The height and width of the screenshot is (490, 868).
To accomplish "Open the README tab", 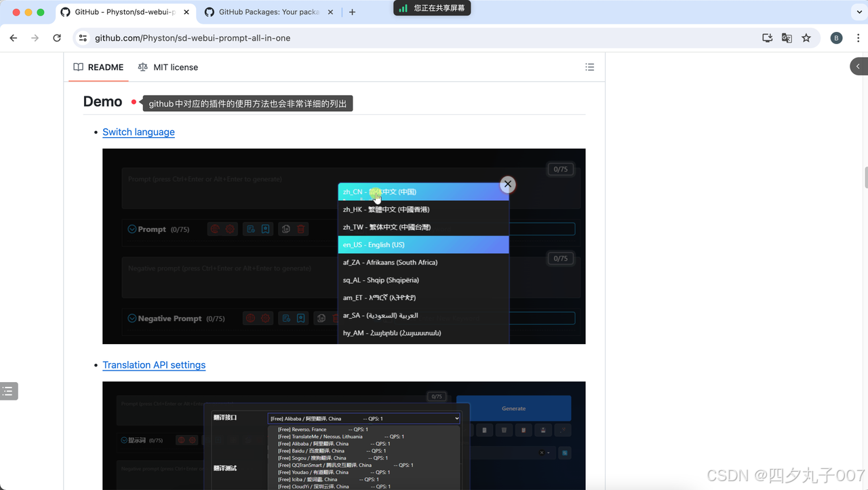I will pyautogui.click(x=99, y=67).
